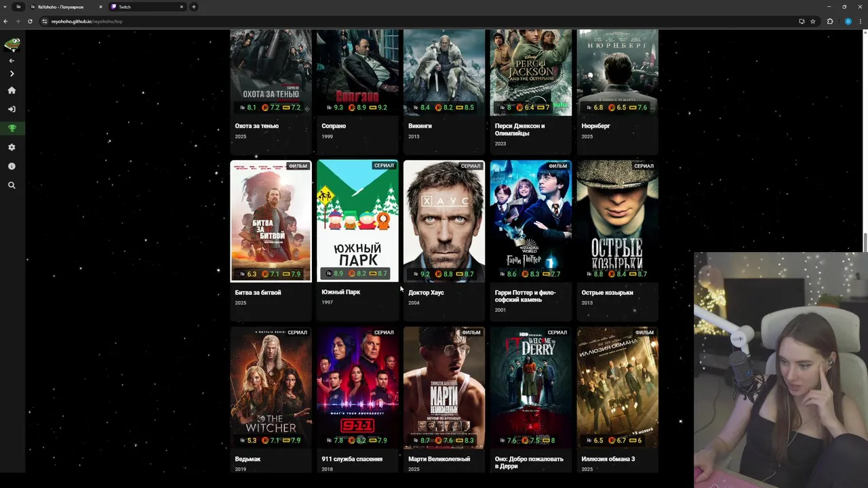Open the Южный Парк poster
The height and width of the screenshot is (488, 868).
pos(357,221)
